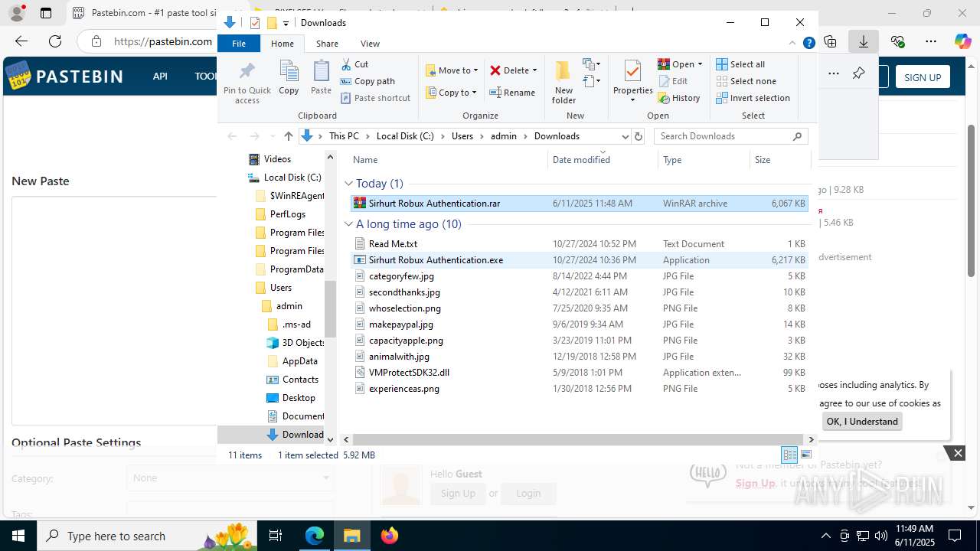
Task: Expand the Delete dropdown arrow
Action: pos(534,70)
